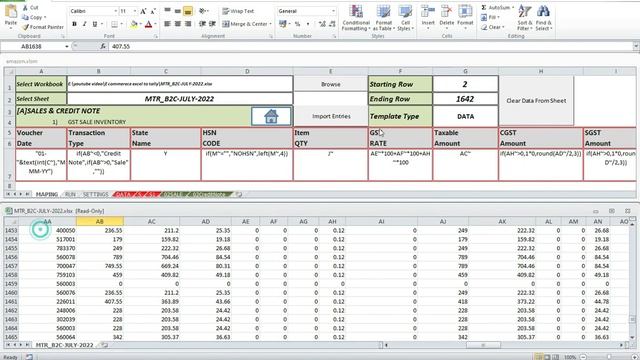Apply the red Font Color swatch
Viewport: 640px width, 360px height.
pos(148,24)
